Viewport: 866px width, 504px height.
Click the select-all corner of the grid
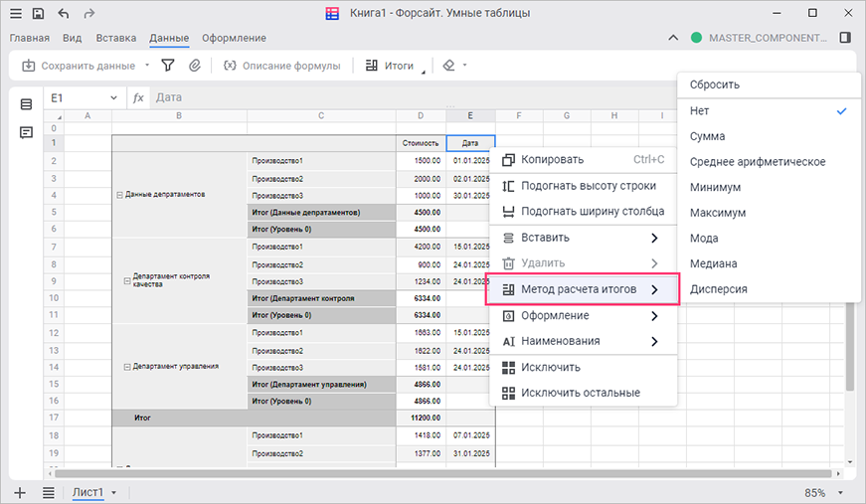[54, 116]
